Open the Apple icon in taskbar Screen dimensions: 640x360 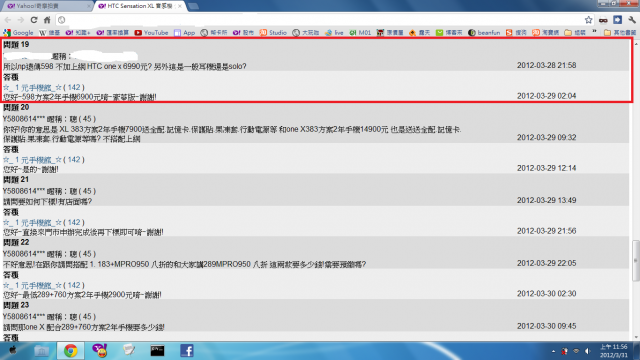[13, 351]
